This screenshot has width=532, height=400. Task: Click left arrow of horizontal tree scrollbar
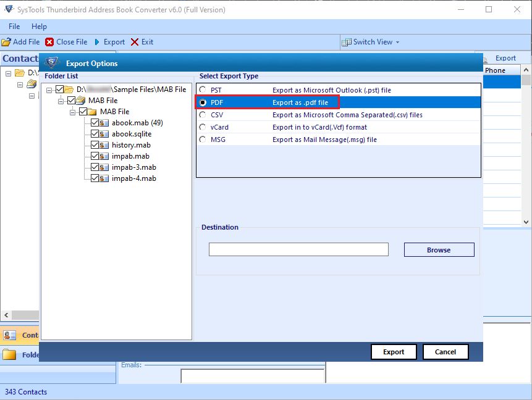pyautogui.click(x=6, y=315)
